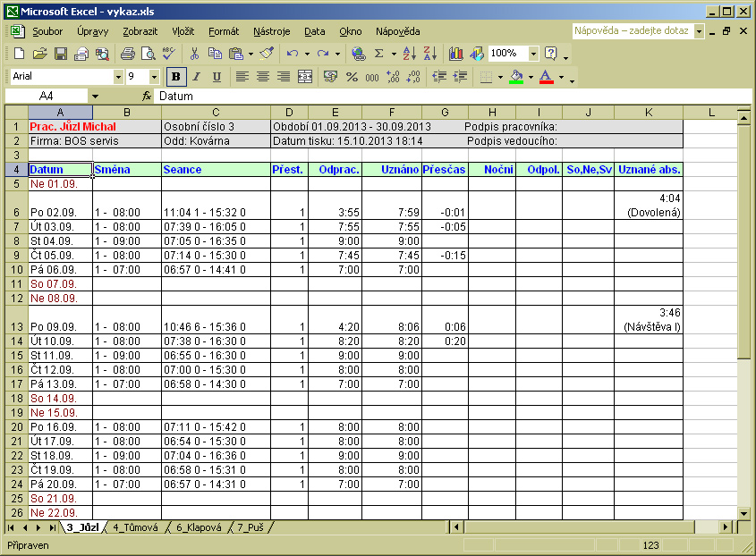The width and height of the screenshot is (756, 556).
Task: Center text horizontally
Action: click(263, 77)
